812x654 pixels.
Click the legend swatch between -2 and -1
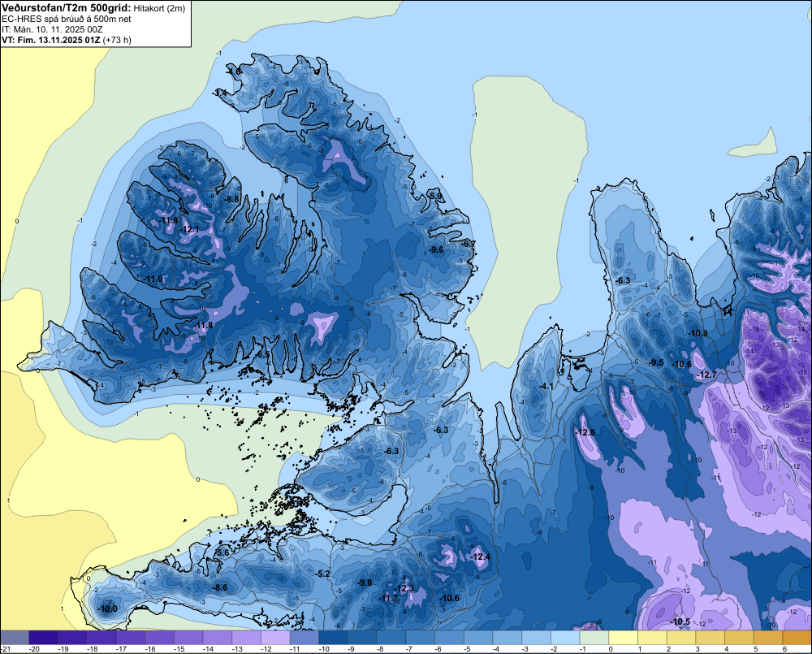[565, 638]
